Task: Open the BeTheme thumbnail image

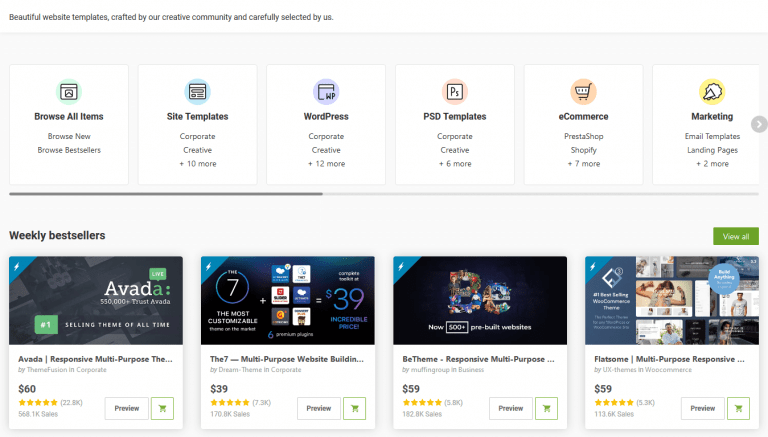Action: (x=480, y=300)
